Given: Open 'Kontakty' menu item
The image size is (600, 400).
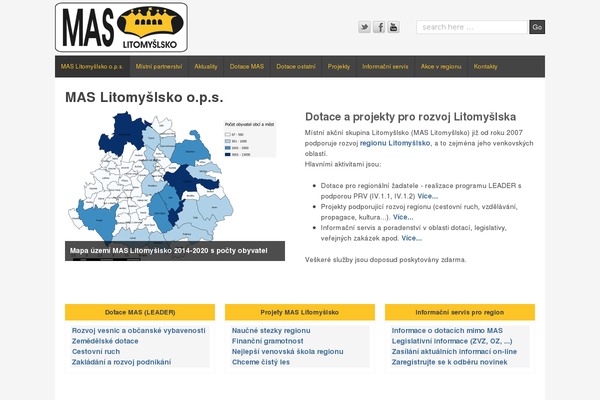Looking at the screenshot, I should point(486,67).
